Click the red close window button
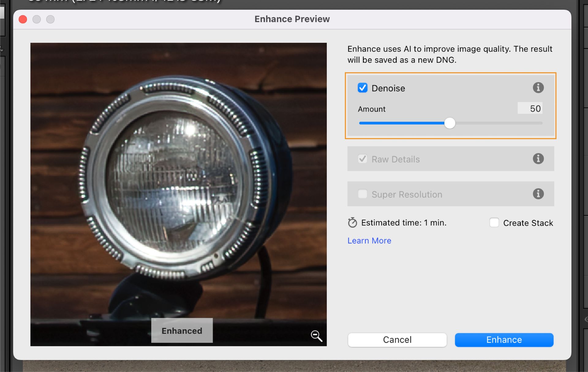588x372 pixels. click(22, 19)
